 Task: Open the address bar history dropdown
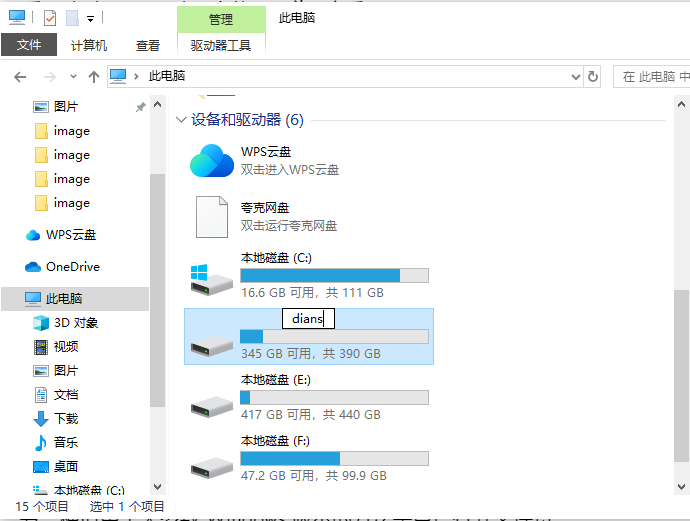pyautogui.click(x=576, y=77)
